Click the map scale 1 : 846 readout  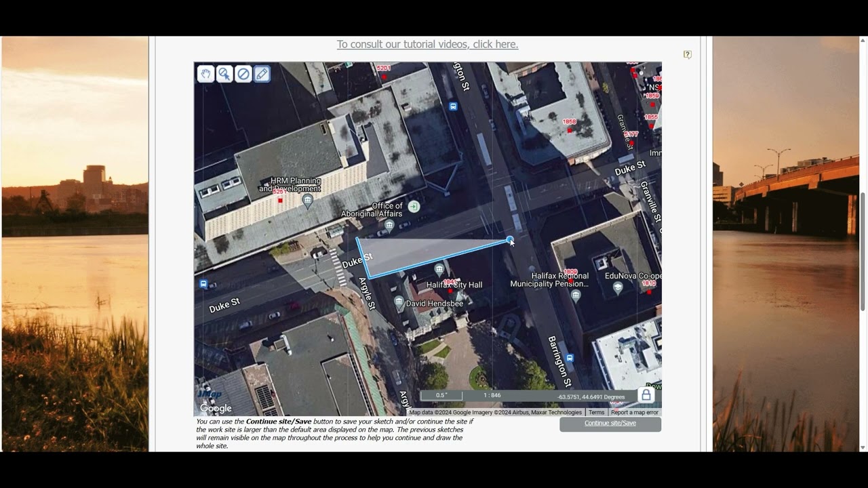[492, 395]
